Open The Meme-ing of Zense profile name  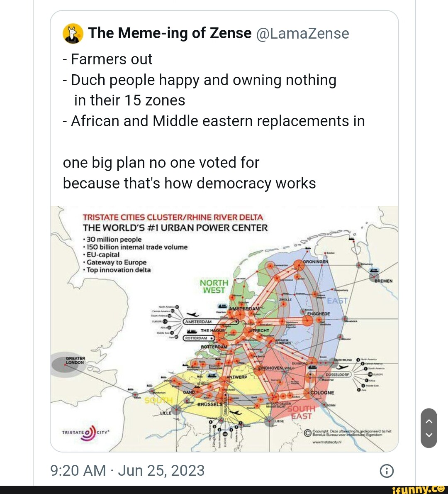click(x=170, y=33)
